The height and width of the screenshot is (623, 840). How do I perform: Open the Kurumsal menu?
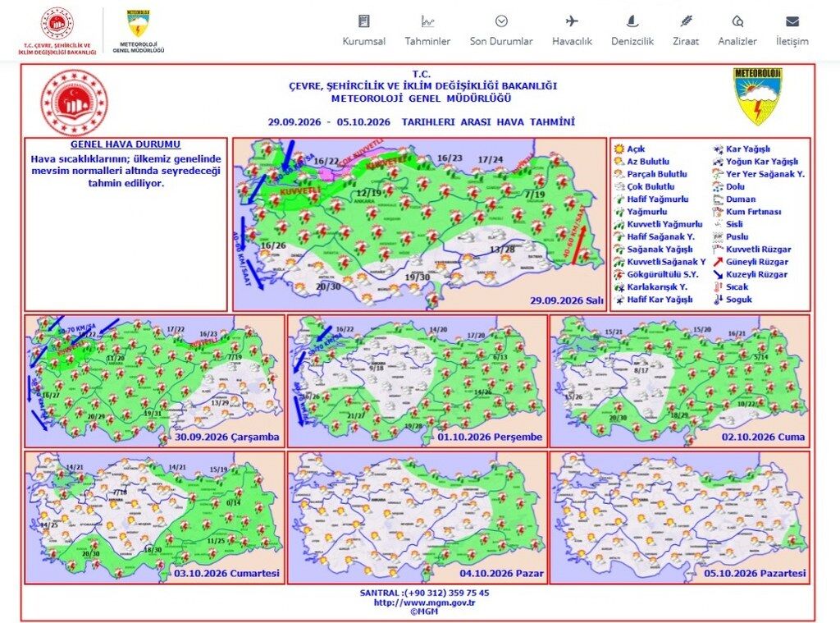pos(363,41)
